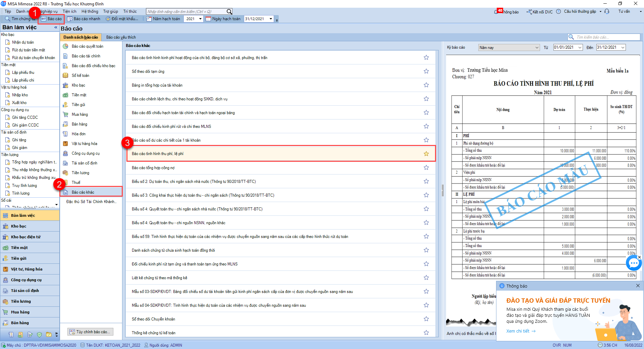644x349 pixels.
Task: Open the Kỳ báo cáo dropdown
Action: tap(537, 48)
